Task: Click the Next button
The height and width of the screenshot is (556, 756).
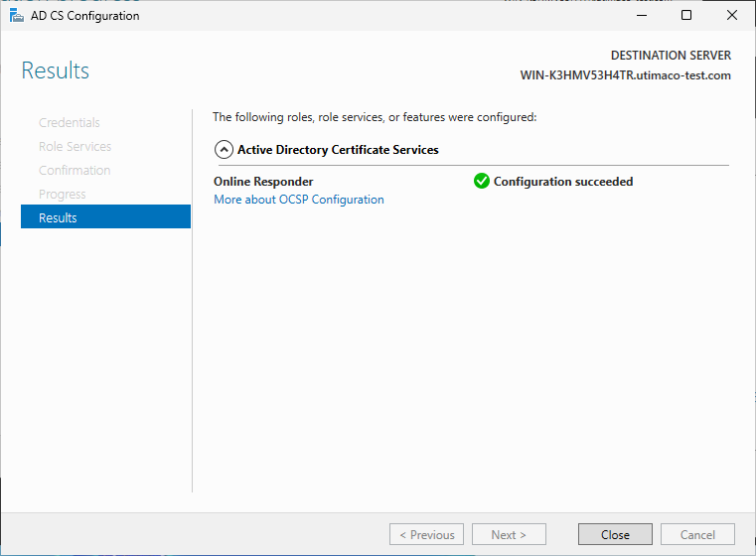Action: point(509,534)
